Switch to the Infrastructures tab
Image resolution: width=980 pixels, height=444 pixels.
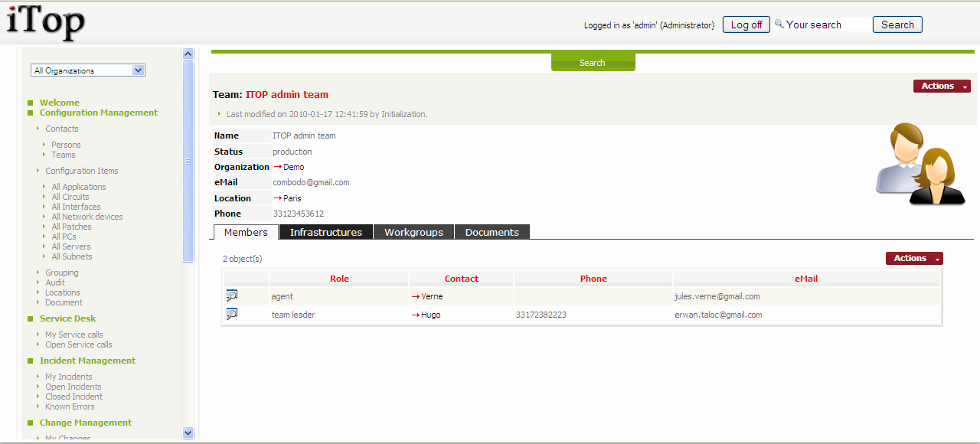point(326,232)
